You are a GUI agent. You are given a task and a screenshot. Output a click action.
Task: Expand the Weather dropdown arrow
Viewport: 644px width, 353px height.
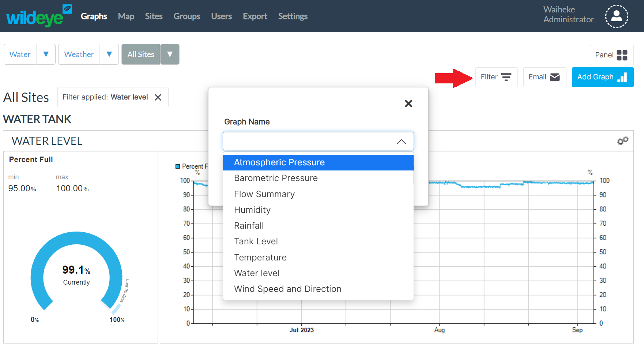pyautogui.click(x=109, y=55)
